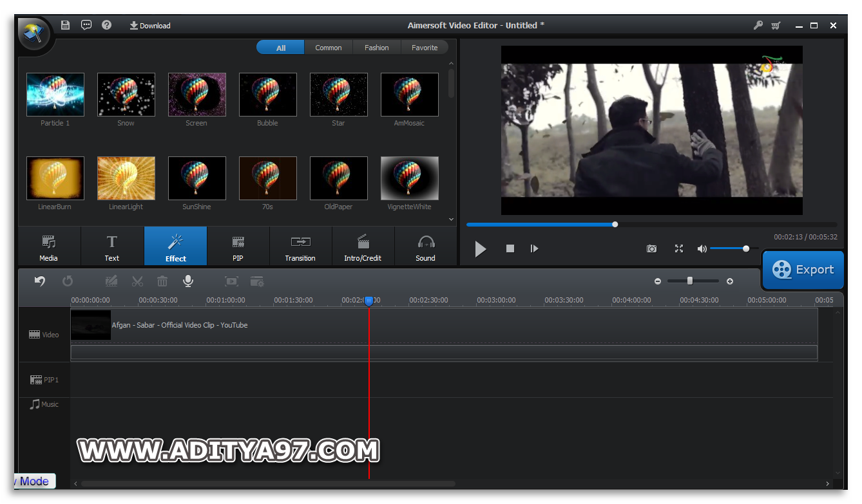862x504 pixels.
Task: Zoom in the timeline with plus
Action: tap(730, 281)
